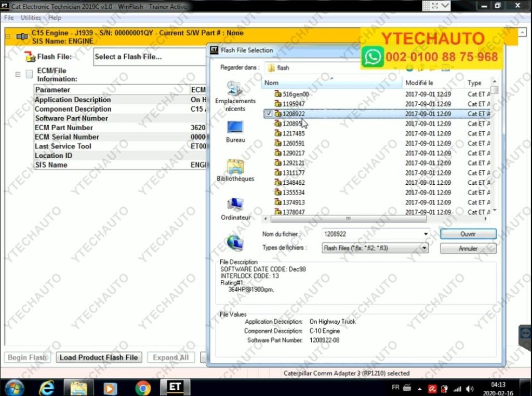Click the Annuler button
532x396 pixels.
(x=468, y=249)
